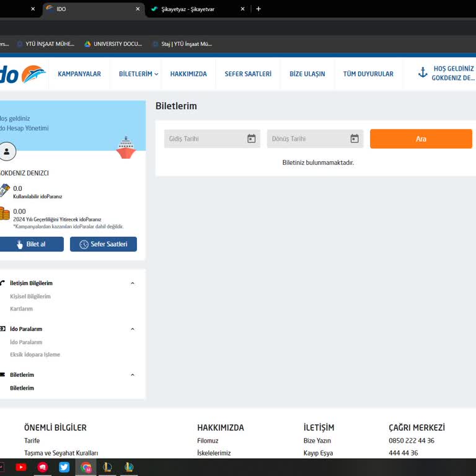Close the Şikayetvar browser tab
The image size is (476, 476).
242,9
